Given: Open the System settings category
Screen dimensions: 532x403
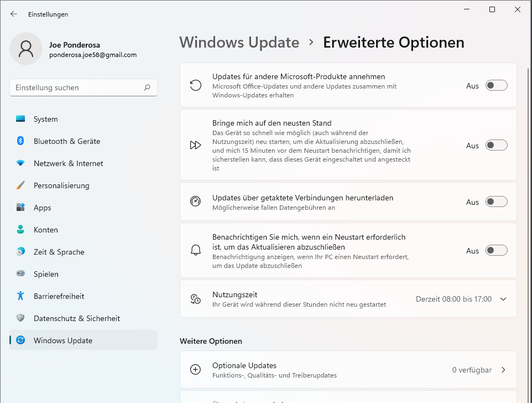Looking at the screenshot, I should pos(45,119).
